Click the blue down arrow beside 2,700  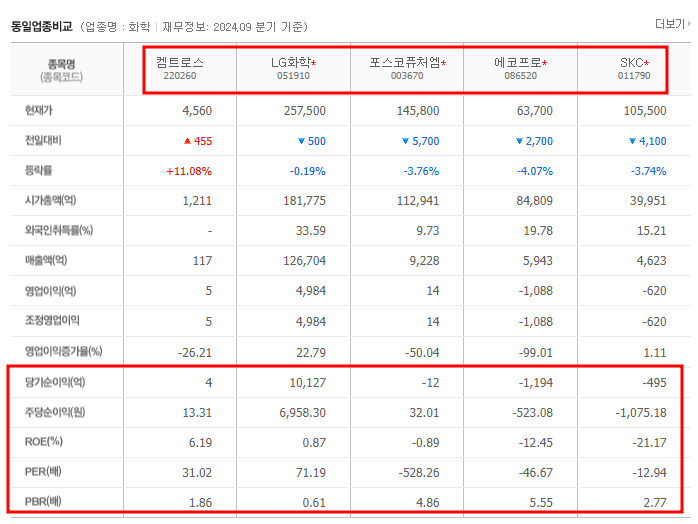[x=519, y=141]
